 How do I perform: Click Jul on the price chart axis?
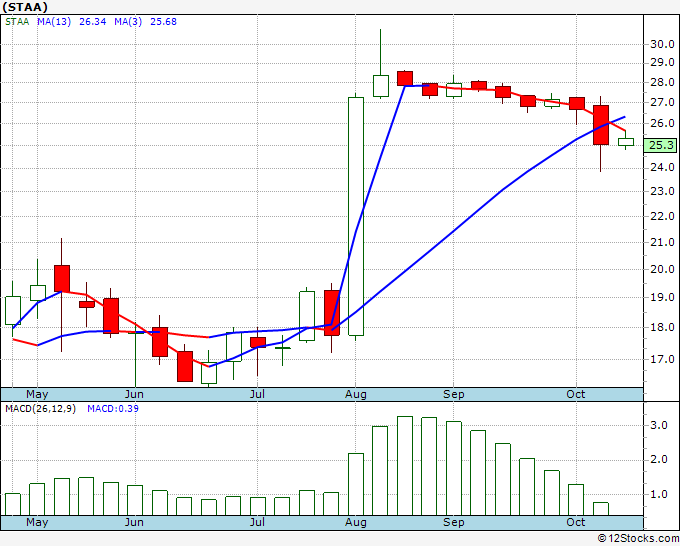click(x=257, y=395)
